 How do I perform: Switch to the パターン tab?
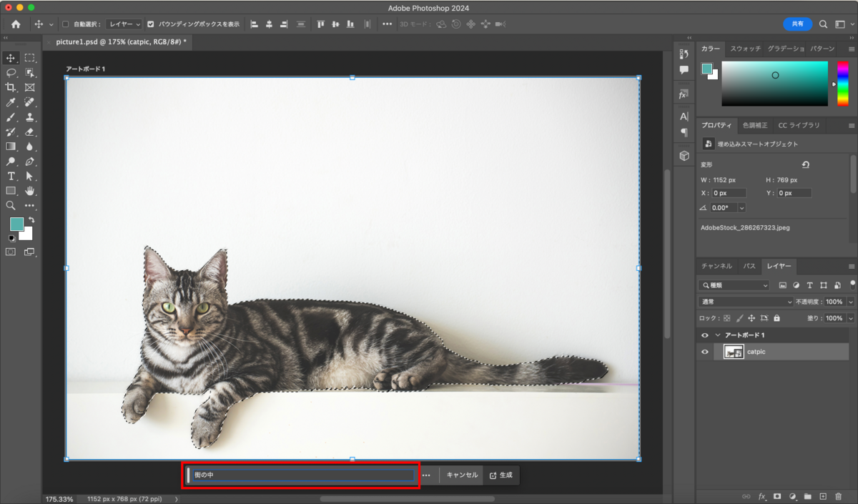pyautogui.click(x=822, y=49)
